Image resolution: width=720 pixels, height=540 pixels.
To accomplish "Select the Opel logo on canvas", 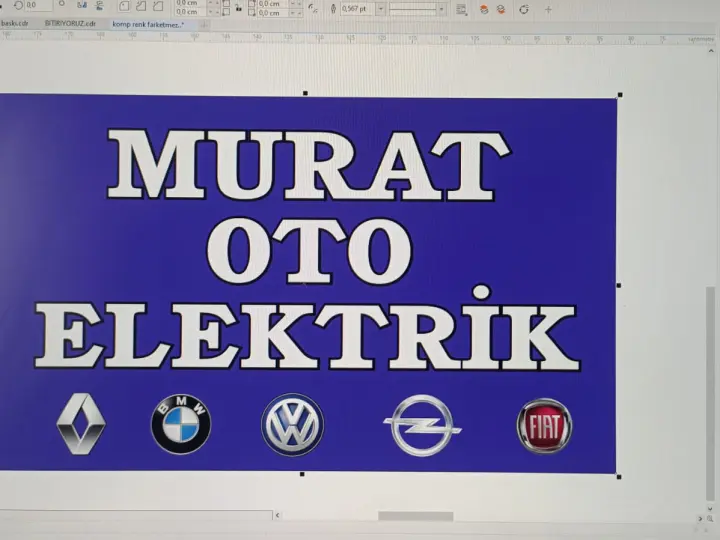I will pos(422,426).
